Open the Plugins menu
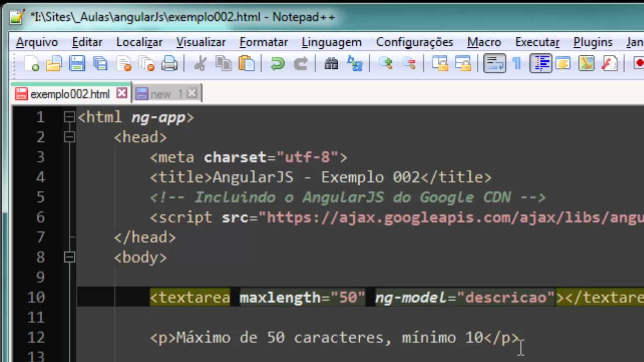This screenshot has height=362, width=644. pyautogui.click(x=593, y=42)
